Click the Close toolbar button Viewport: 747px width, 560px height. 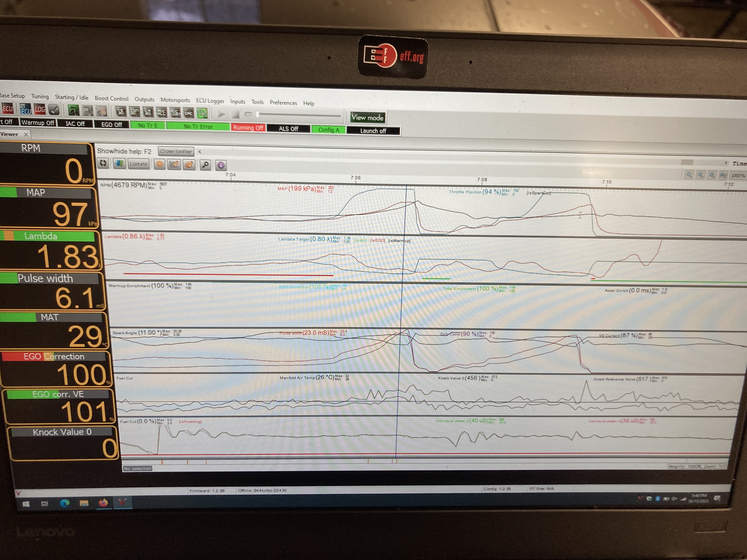click(x=176, y=151)
